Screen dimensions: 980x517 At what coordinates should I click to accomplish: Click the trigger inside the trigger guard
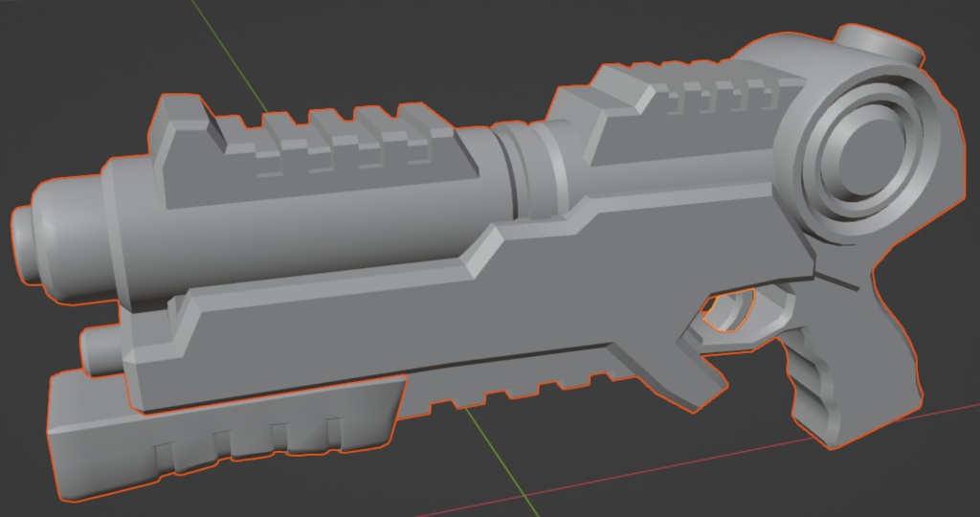(730, 311)
